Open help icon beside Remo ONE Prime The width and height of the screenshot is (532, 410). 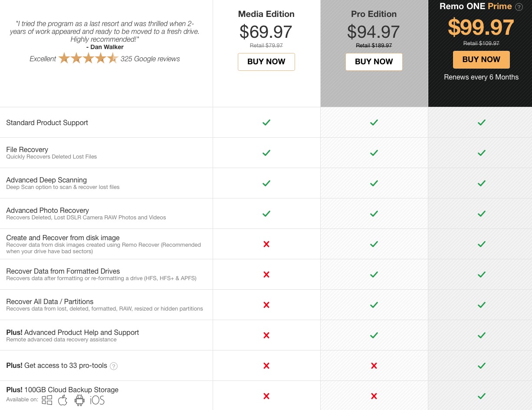pyautogui.click(x=519, y=7)
